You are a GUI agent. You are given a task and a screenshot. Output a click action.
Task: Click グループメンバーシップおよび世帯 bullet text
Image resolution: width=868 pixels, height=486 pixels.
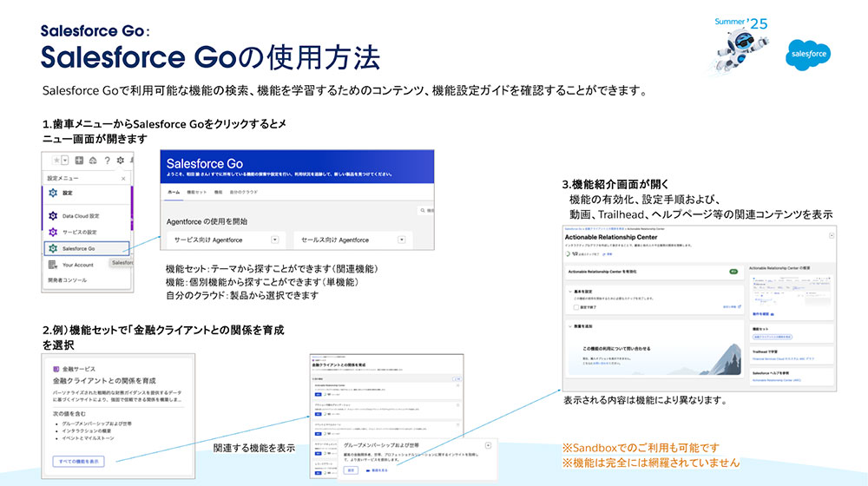pos(97,424)
